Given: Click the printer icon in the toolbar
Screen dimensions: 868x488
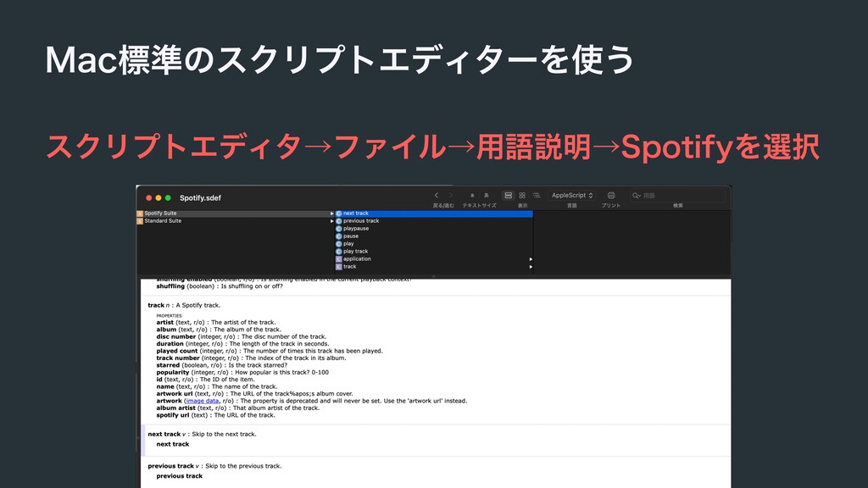Looking at the screenshot, I should (x=611, y=196).
